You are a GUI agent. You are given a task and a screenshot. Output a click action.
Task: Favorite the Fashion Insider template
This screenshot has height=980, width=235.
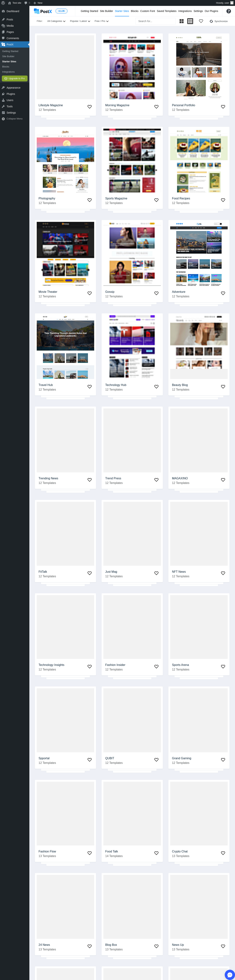156,666
